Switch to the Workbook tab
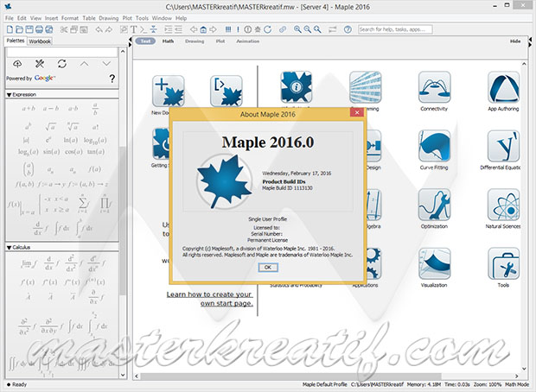536x392 pixels. (40, 41)
